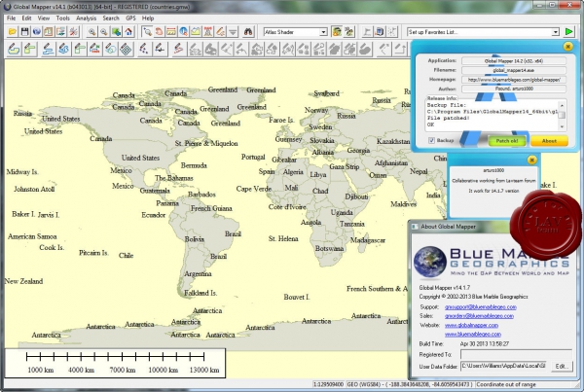
Task: Toggle the hill shading icon
Action: pyautogui.click(x=337, y=32)
